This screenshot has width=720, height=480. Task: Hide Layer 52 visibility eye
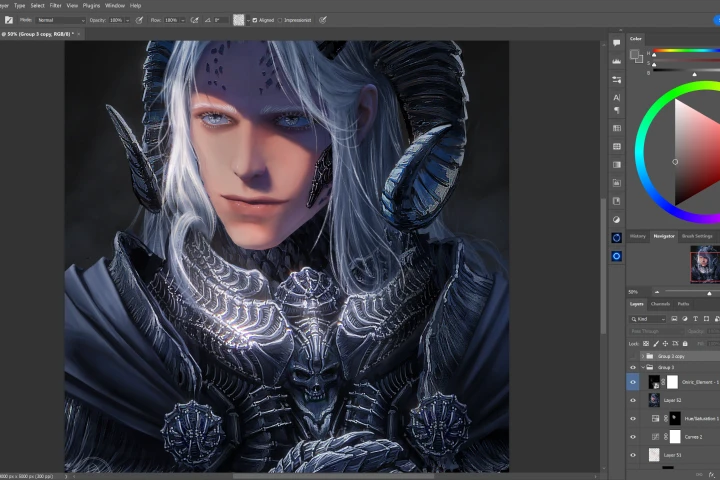tap(633, 401)
